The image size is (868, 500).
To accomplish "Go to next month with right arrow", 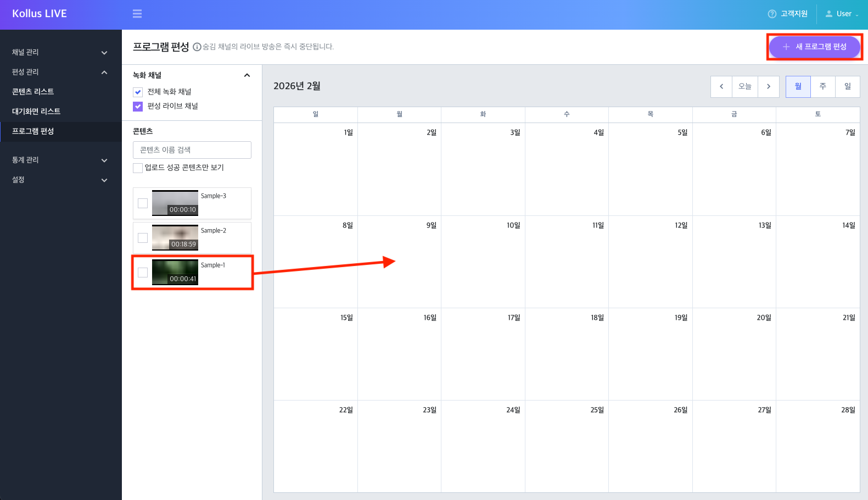I will click(x=769, y=86).
